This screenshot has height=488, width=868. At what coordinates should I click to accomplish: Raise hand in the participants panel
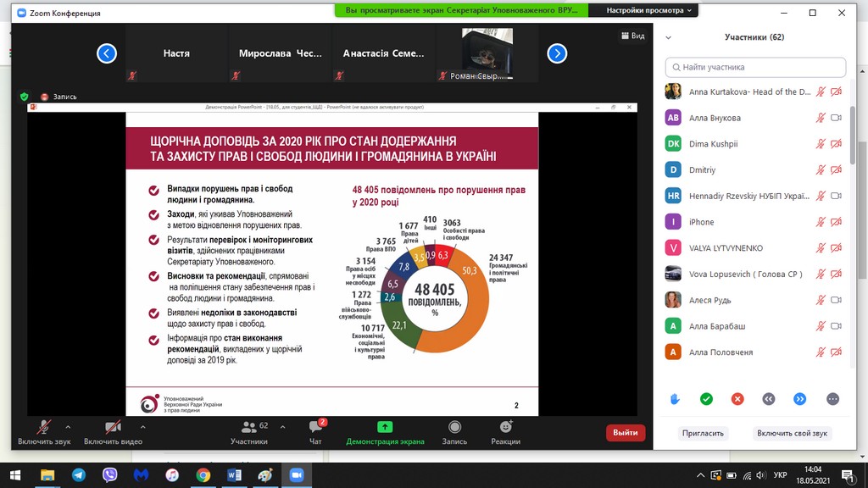tap(676, 399)
